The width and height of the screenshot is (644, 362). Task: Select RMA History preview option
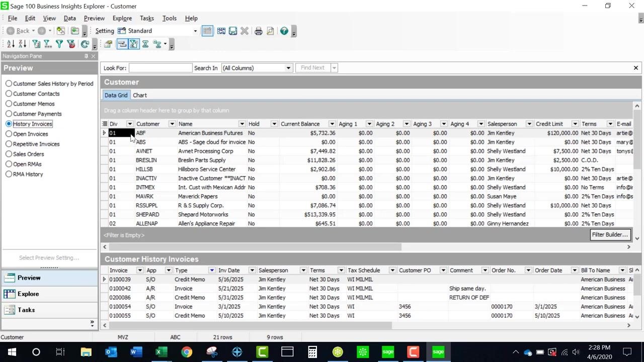[x=25, y=174]
